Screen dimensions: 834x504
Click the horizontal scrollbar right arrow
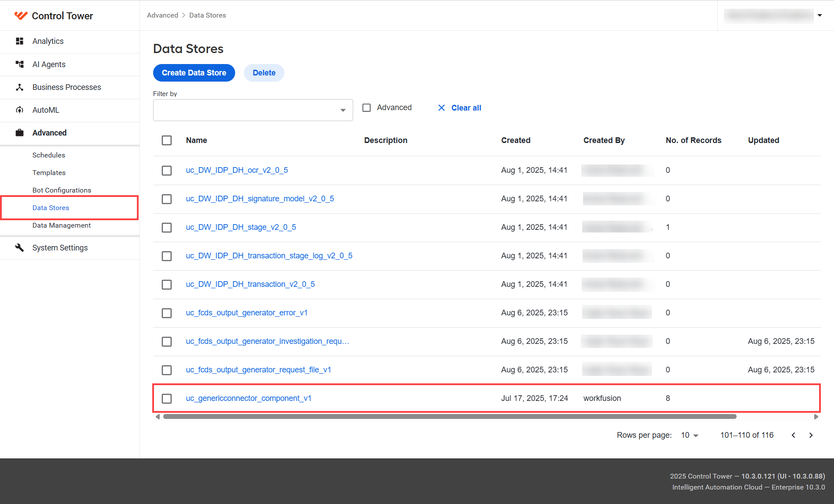tap(816, 417)
